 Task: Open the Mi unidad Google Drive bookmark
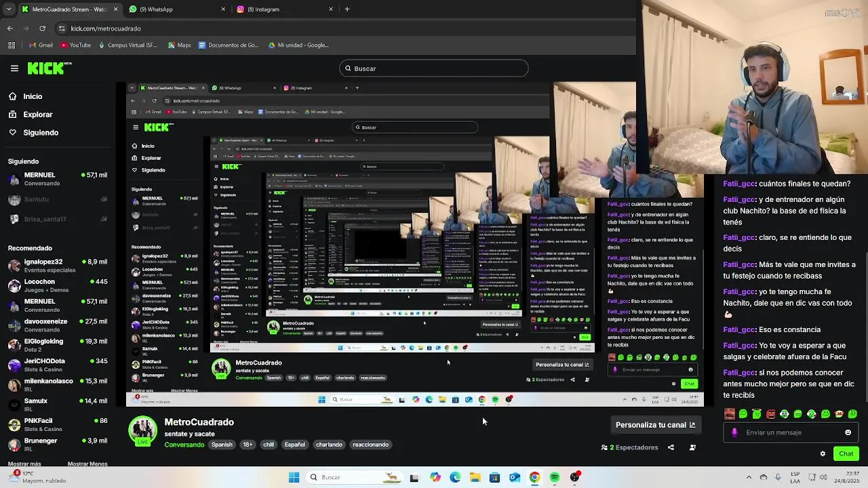click(x=298, y=45)
